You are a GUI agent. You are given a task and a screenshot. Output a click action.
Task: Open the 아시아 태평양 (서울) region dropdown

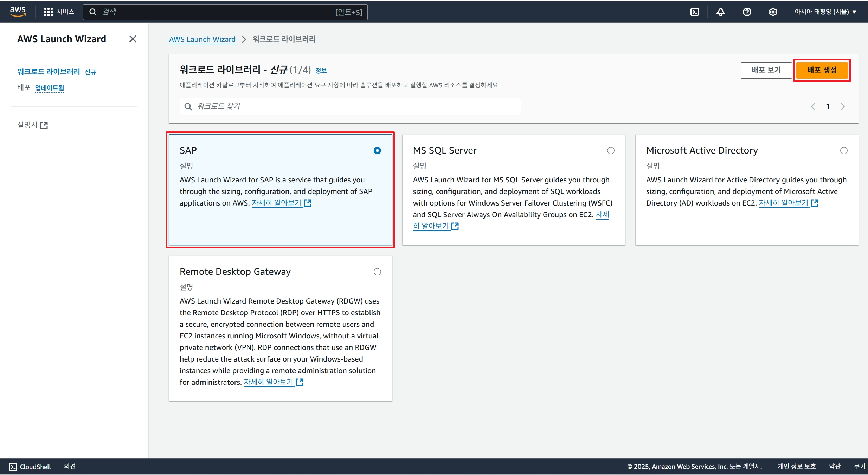825,12
